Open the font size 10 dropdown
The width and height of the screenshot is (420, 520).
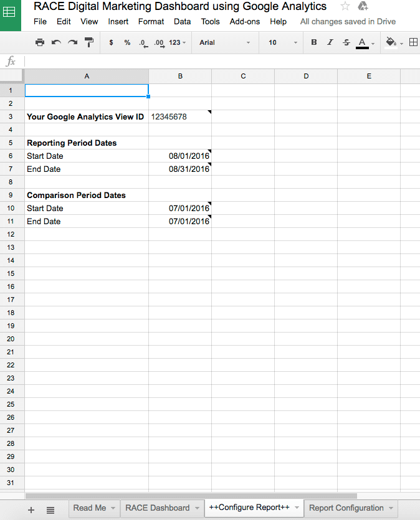[283, 42]
